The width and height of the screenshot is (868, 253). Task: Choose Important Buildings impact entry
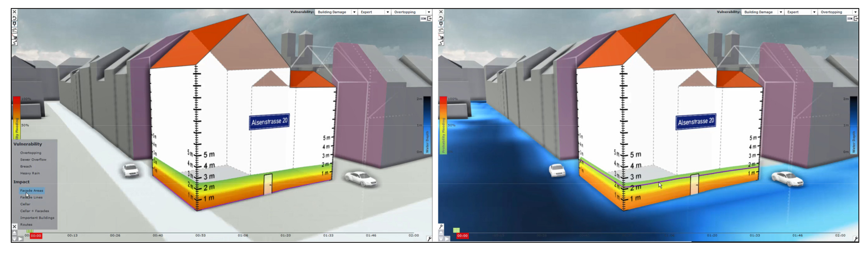click(37, 218)
